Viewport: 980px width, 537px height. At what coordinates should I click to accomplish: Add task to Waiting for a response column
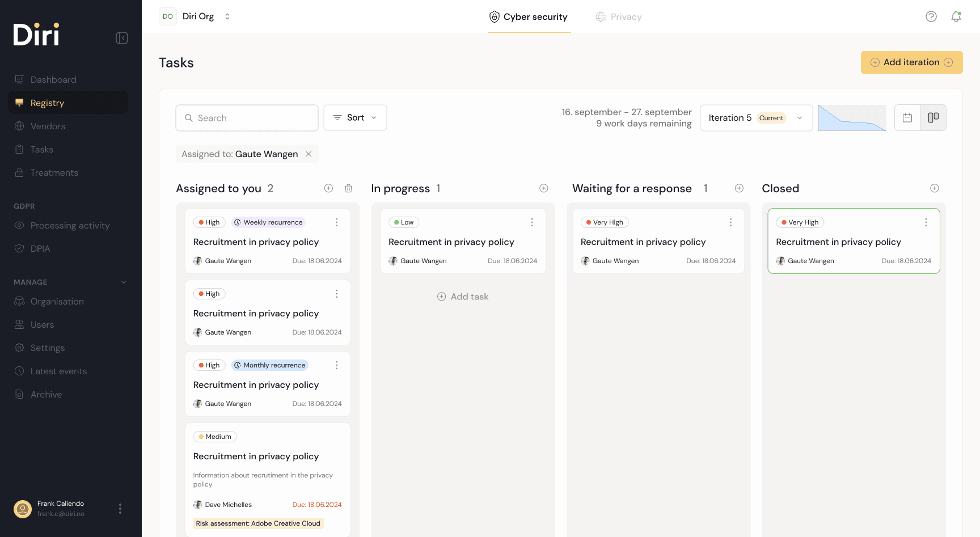[739, 188]
